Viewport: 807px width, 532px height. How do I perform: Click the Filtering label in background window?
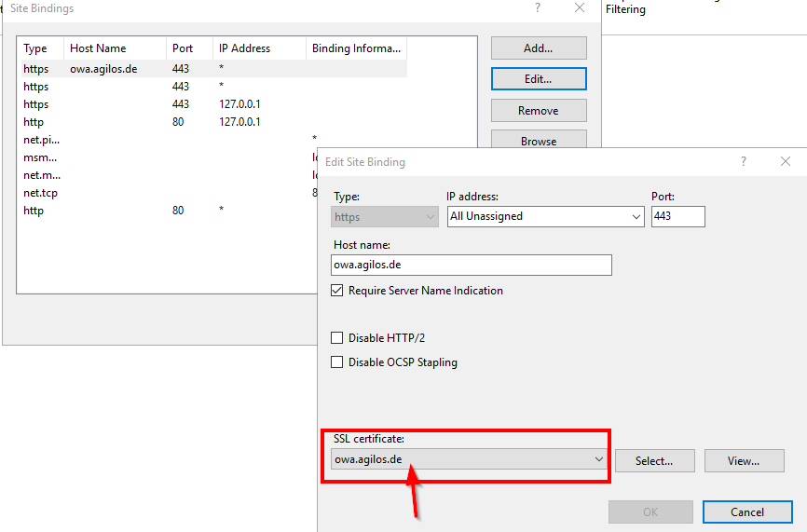(625, 9)
